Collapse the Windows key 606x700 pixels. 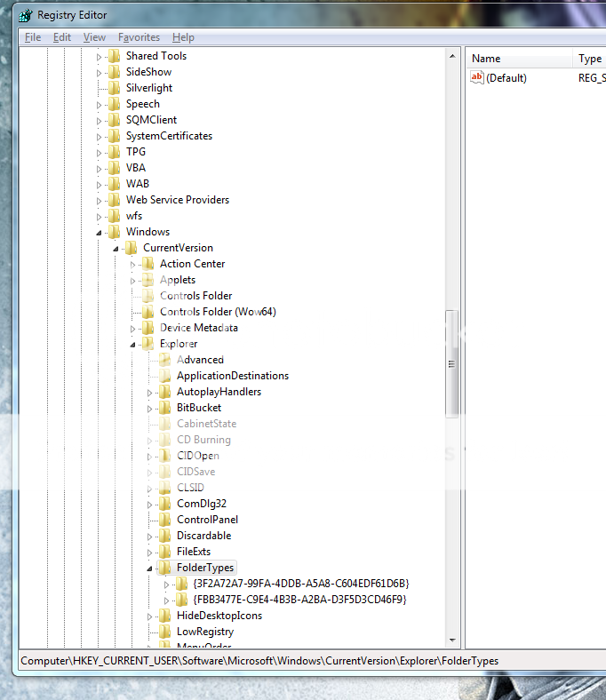[x=100, y=233]
